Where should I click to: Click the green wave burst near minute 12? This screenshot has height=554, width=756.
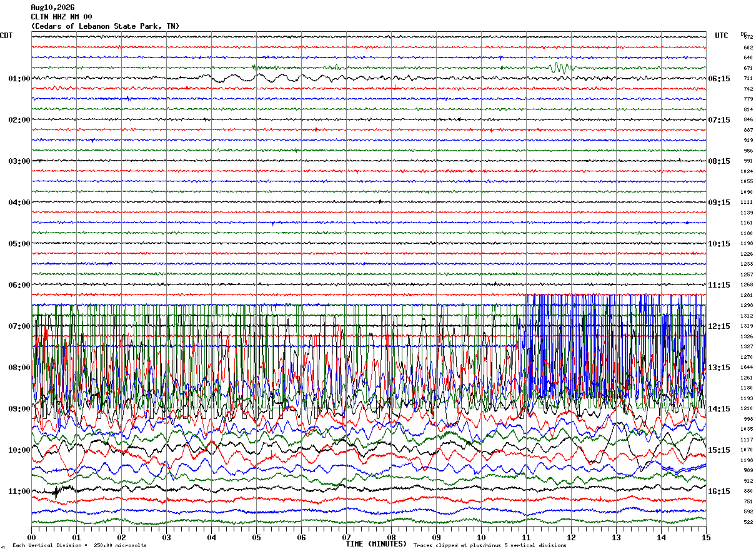coord(560,68)
